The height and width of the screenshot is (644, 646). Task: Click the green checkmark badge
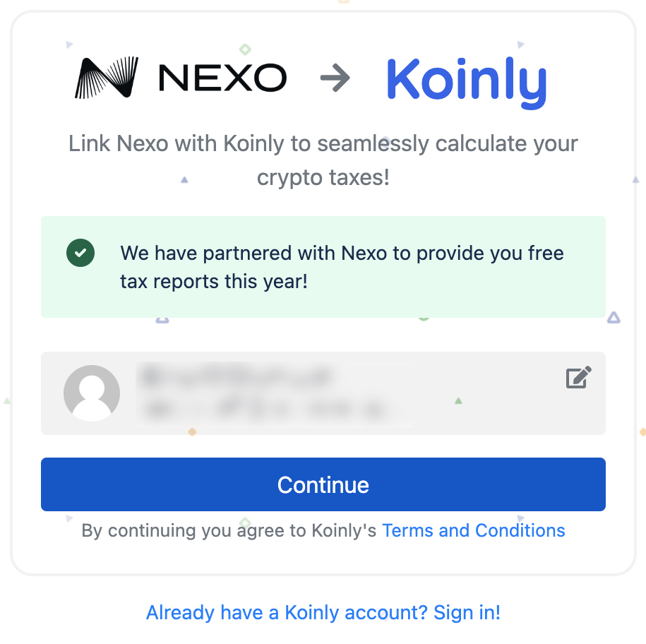(80, 252)
